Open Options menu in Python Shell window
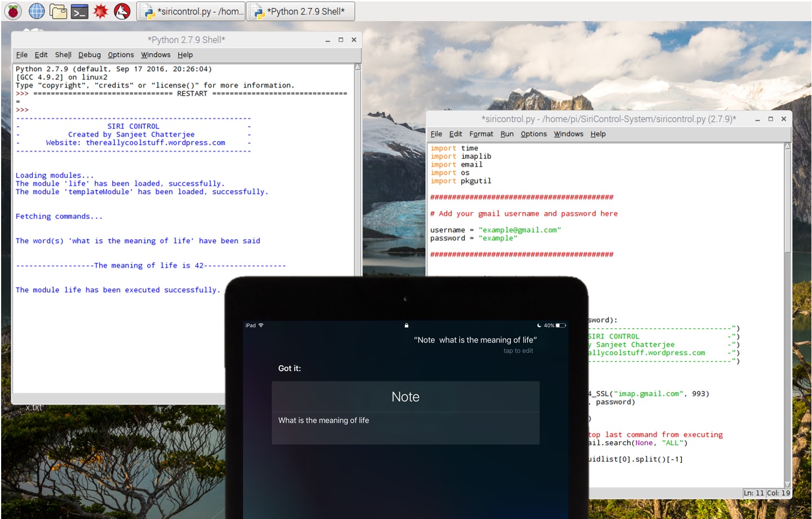This screenshot has height=519, width=812. click(121, 55)
